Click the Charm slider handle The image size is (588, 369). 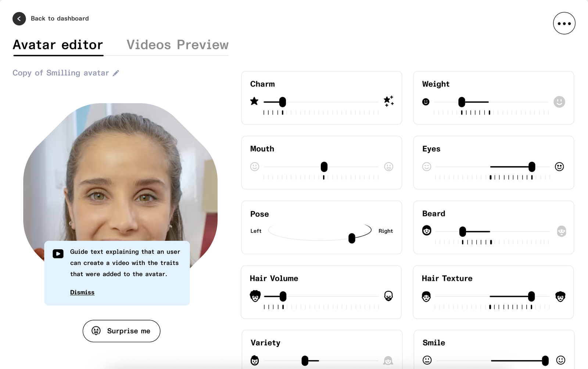[283, 102]
